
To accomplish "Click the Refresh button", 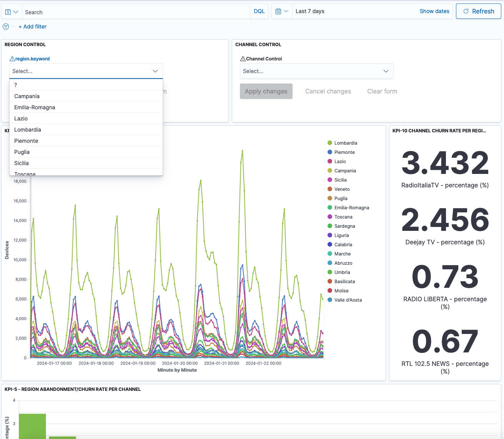I will pos(478,12).
